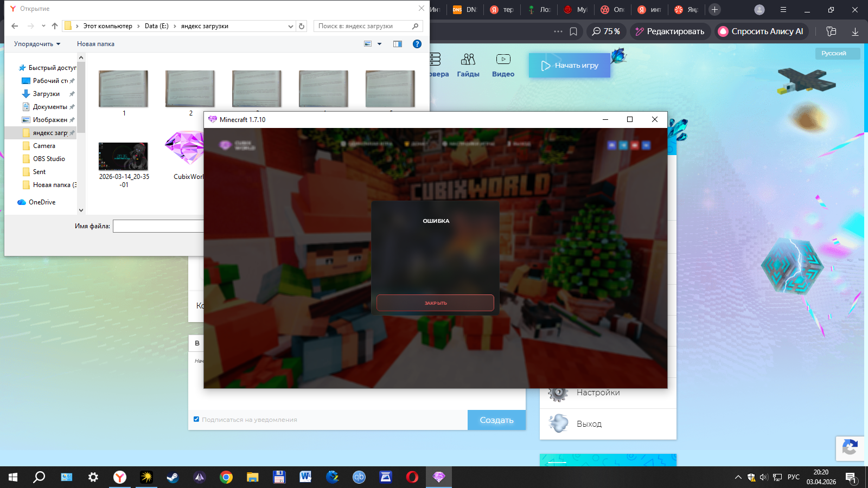
Task: Open Steam from the taskbar
Action: pyautogui.click(x=173, y=477)
